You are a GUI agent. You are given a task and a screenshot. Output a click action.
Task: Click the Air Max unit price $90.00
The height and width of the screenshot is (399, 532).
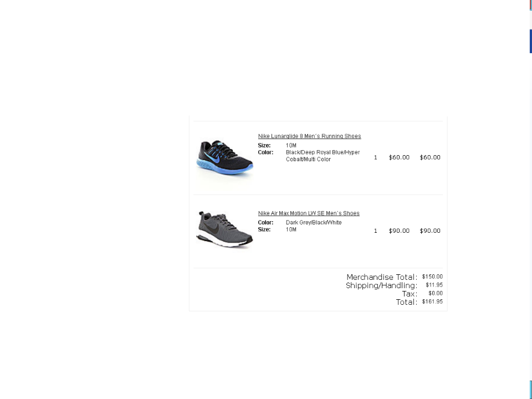point(399,231)
